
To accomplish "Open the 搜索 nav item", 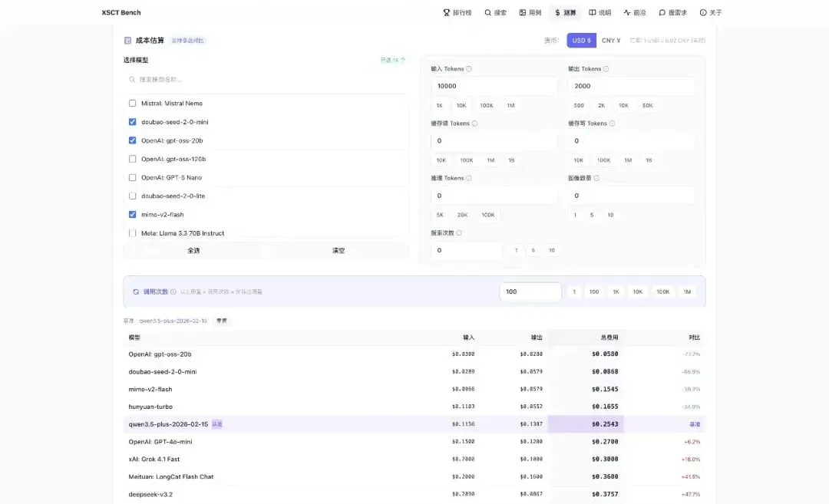I will coord(495,13).
